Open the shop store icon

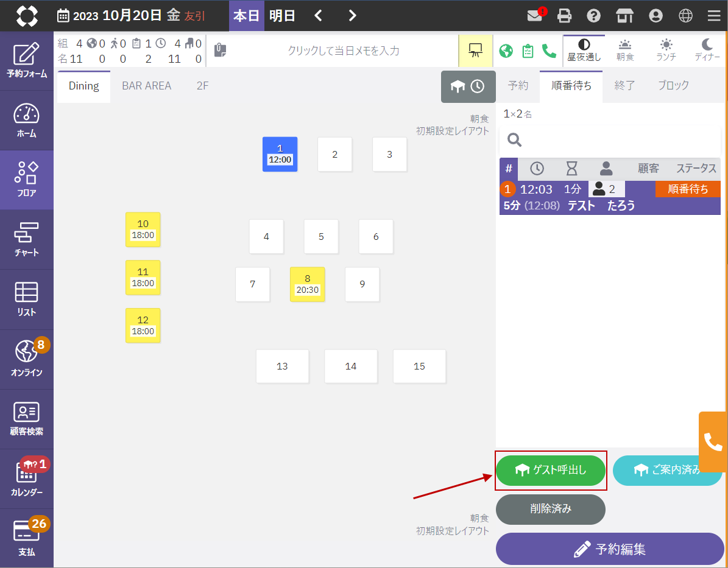pyautogui.click(x=624, y=16)
